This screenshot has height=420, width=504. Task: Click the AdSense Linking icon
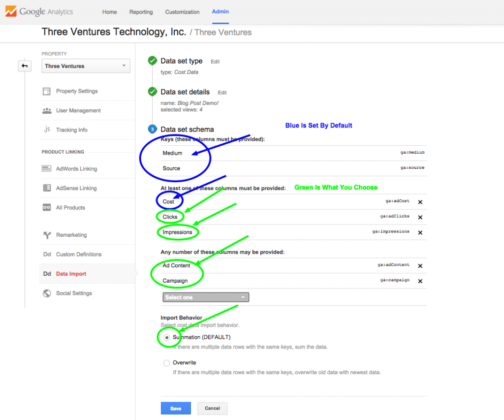tap(47, 188)
